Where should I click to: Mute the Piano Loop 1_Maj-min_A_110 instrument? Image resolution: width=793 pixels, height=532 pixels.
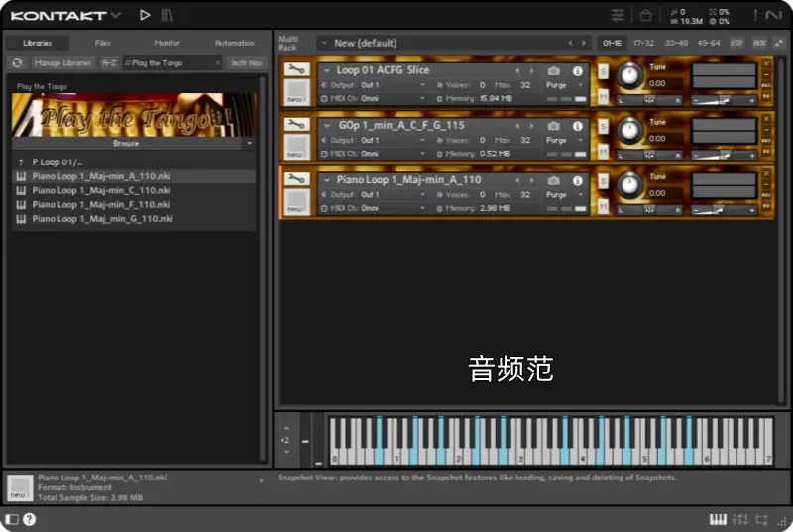click(603, 204)
